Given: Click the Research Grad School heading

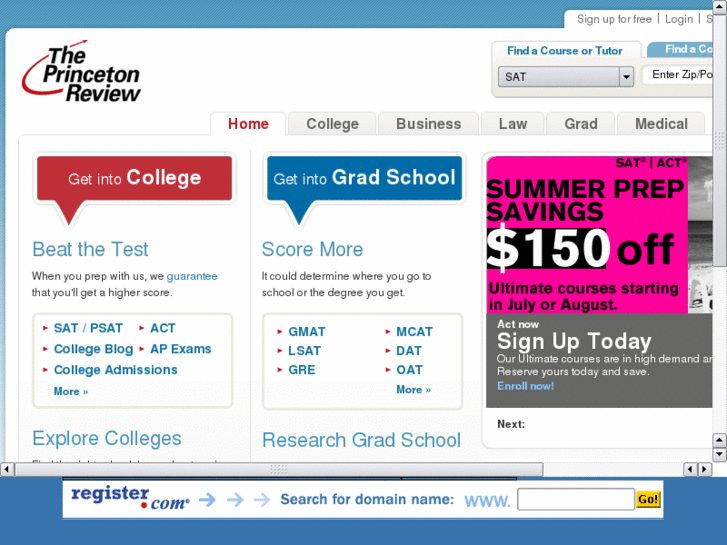Looking at the screenshot, I should point(362,440).
